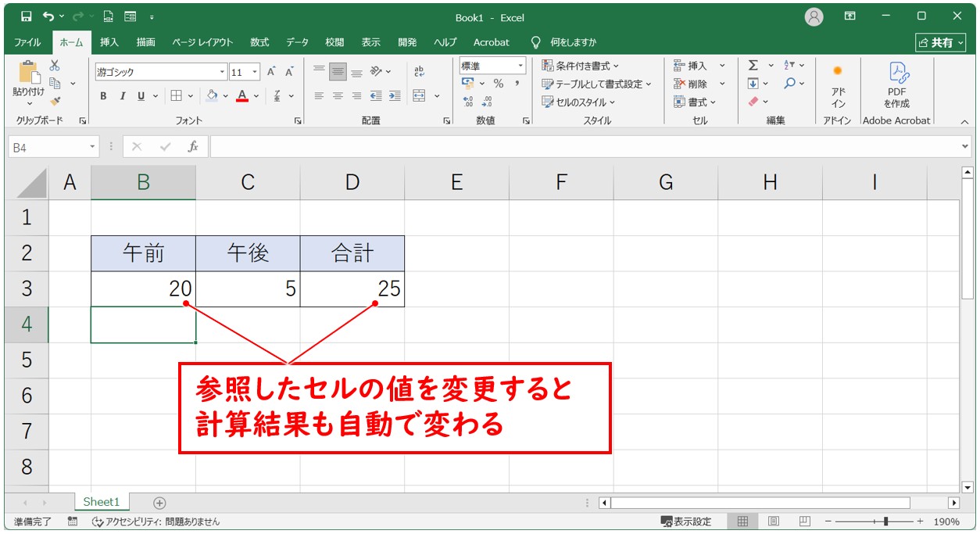Screen dimensions: 980x534
Task: Click the 共有 button
Action: coord(940,42)
